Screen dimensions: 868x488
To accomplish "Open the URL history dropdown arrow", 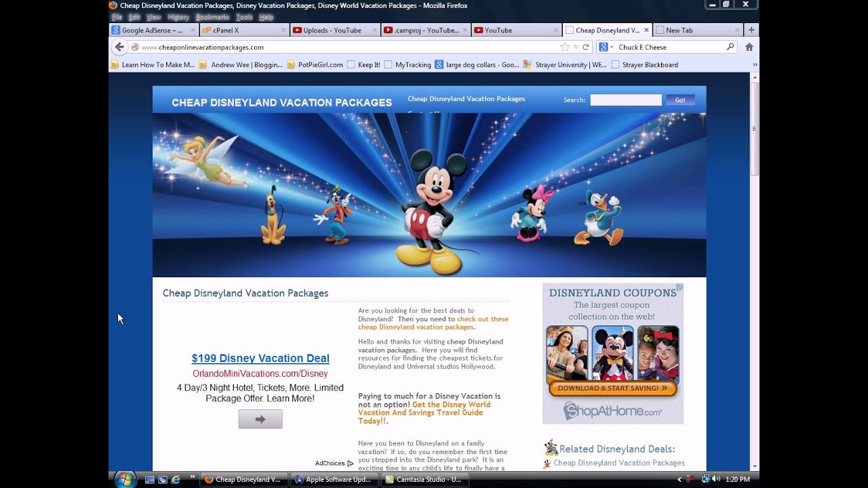I will pyautogui.click(x=576, y=47).
